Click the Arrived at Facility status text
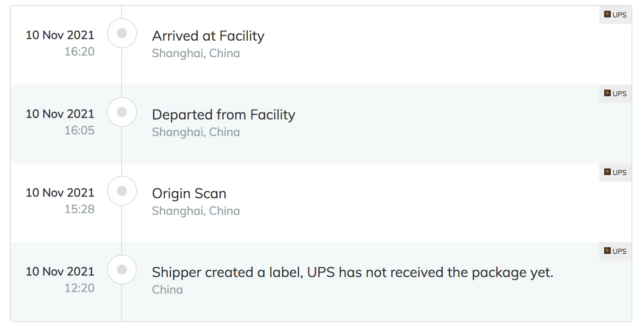Screen dimensions: 644x336 pyautogui.click(x=208, y=36)
